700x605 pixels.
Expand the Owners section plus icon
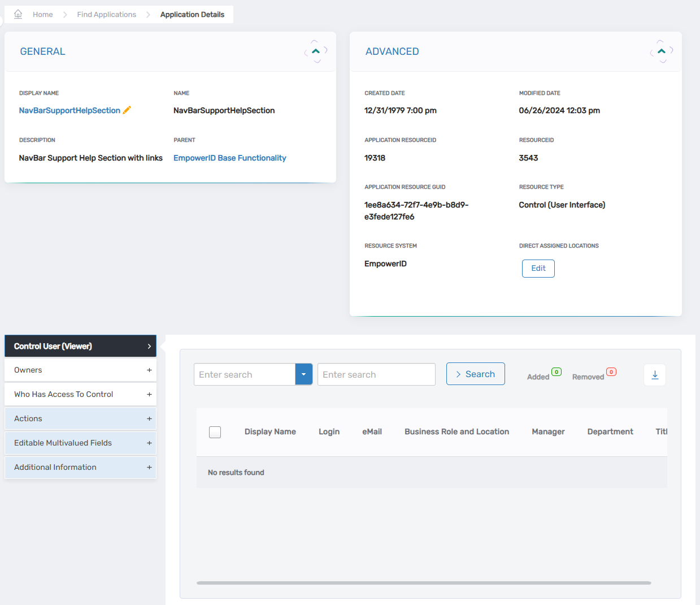pyautogui.click(x=149, y=370)
